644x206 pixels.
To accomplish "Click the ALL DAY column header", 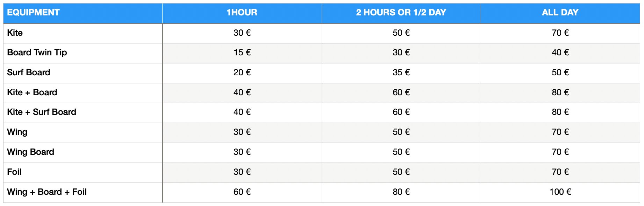I will [560, 13].
